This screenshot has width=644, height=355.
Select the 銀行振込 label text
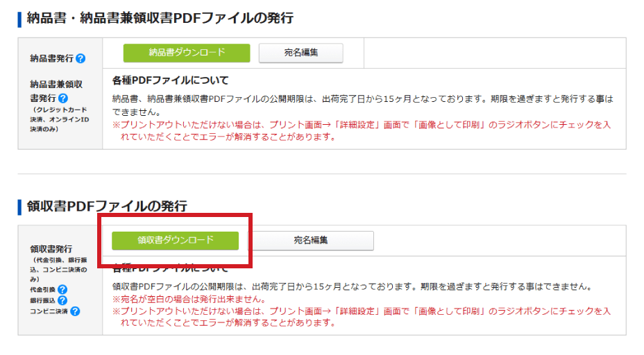pyautogui.click(x=42, y=300)
